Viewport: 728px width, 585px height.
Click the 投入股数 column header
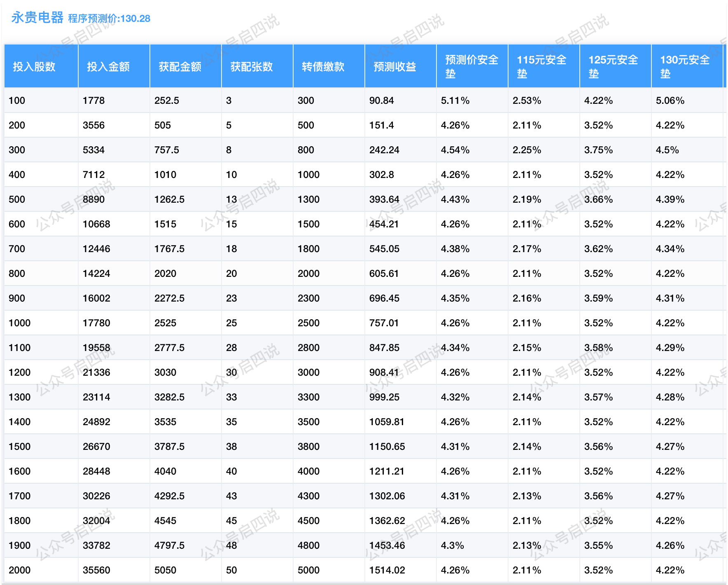tap(34, 67)
